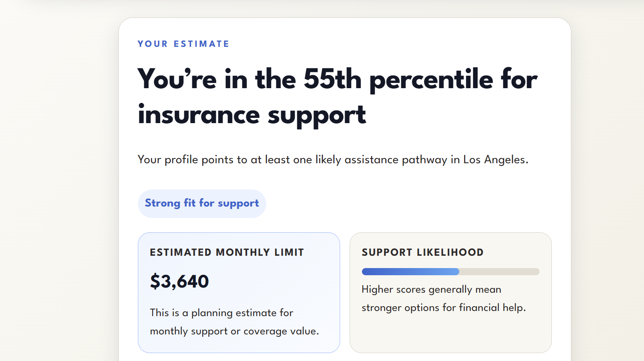Click the 'Strong fit for support' badge
Screen dimensions: 644x361
202,203
